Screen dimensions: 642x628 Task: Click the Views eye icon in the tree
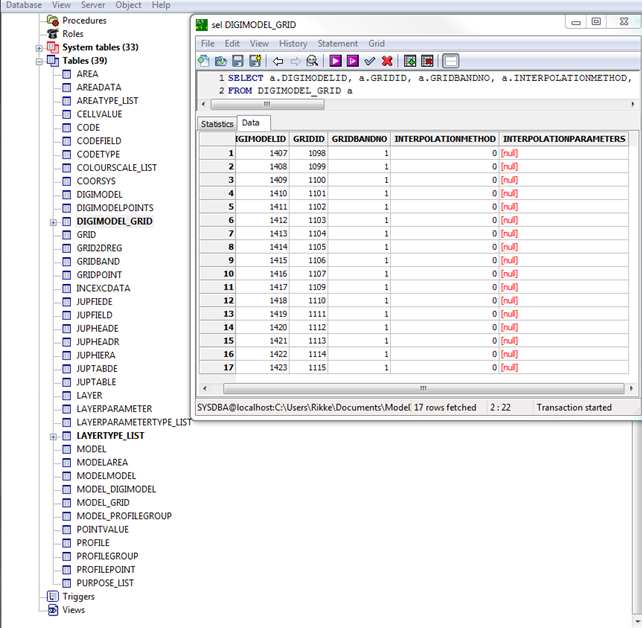pos(53,610)
